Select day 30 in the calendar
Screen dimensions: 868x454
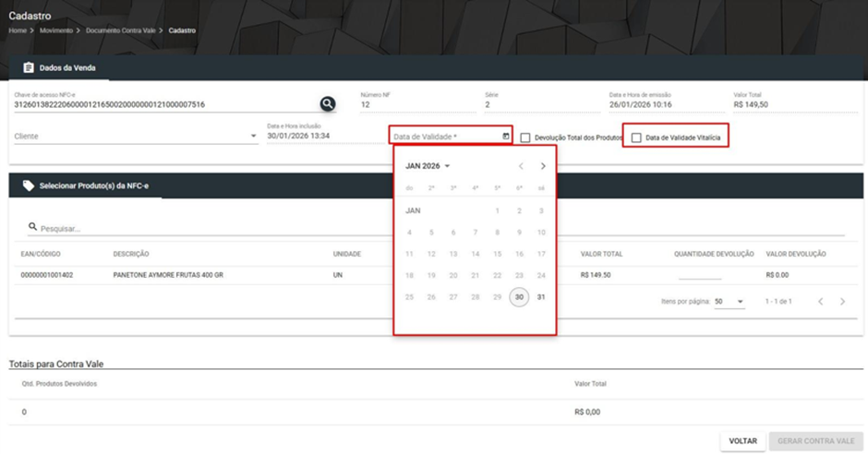(x=519, y=297)
